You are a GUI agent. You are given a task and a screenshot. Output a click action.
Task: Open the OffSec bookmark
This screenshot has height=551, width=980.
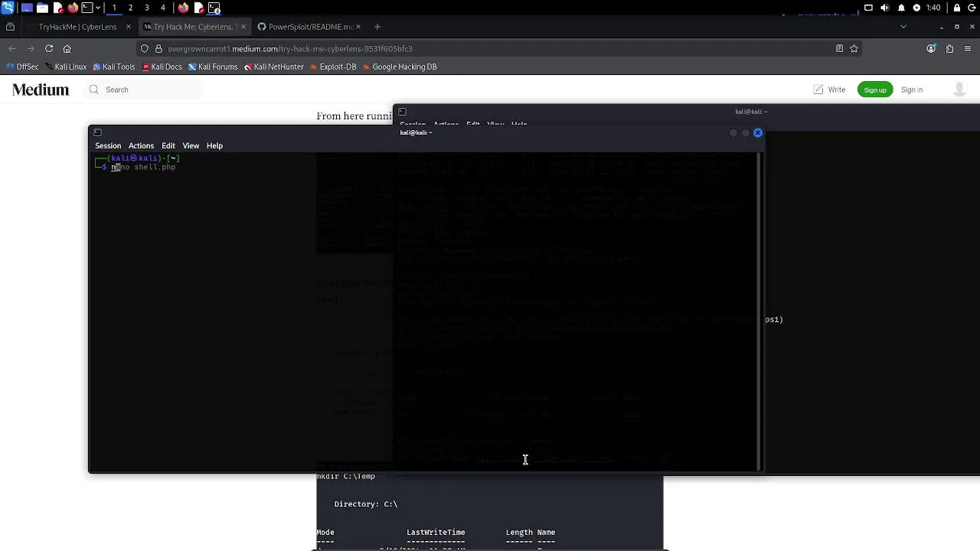[x=22, y=67]
